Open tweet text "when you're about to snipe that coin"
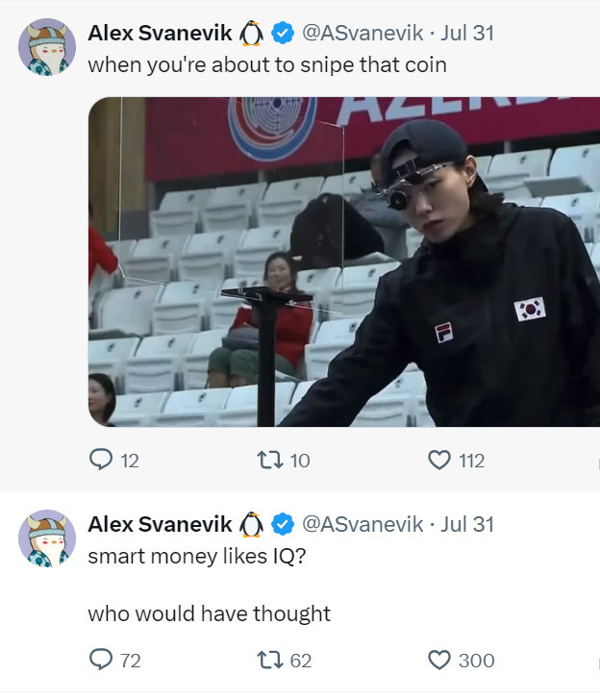This screenshot has width=600, height=700. (x=267, y=65)
